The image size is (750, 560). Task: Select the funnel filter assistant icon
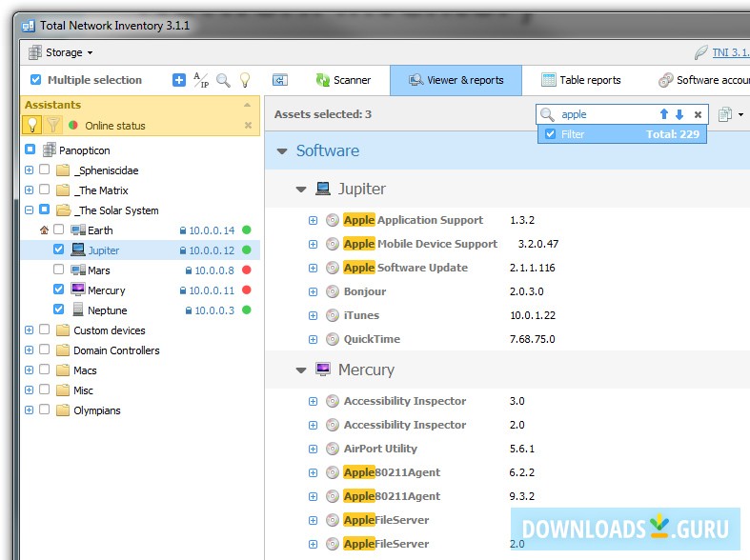pyautogui.click(x=54, y=125)
